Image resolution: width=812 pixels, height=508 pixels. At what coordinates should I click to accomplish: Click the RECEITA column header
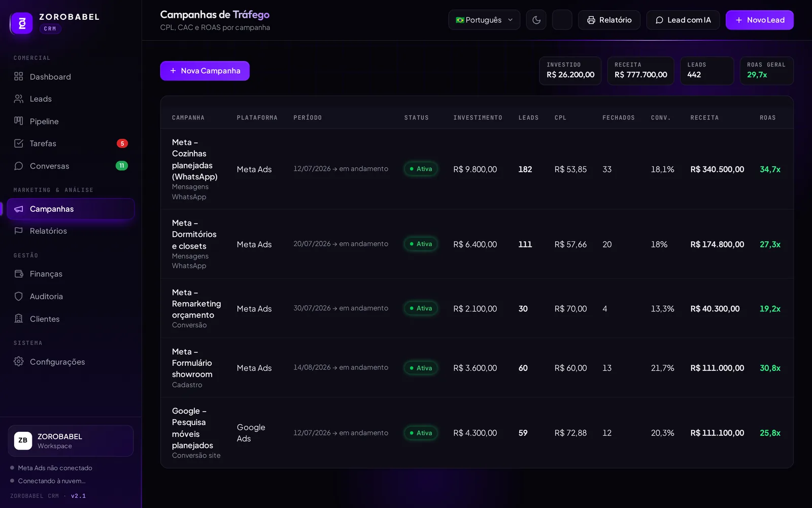[x=704, y=118]
